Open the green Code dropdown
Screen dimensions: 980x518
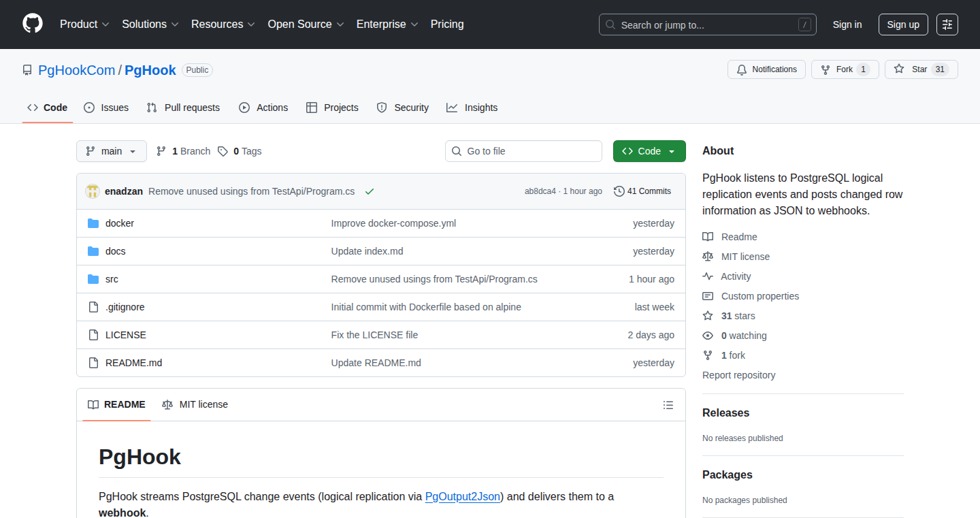(x=649, y=151)
